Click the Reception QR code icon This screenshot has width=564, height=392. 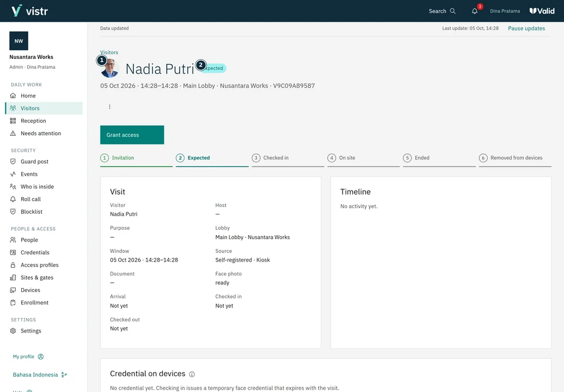[13, 121]
